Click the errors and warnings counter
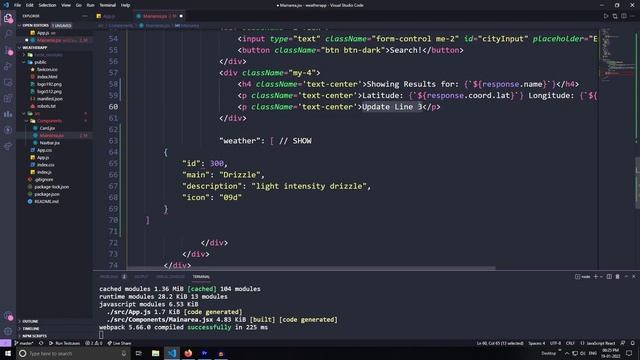640x360 pixels. (x=94, y=343)
